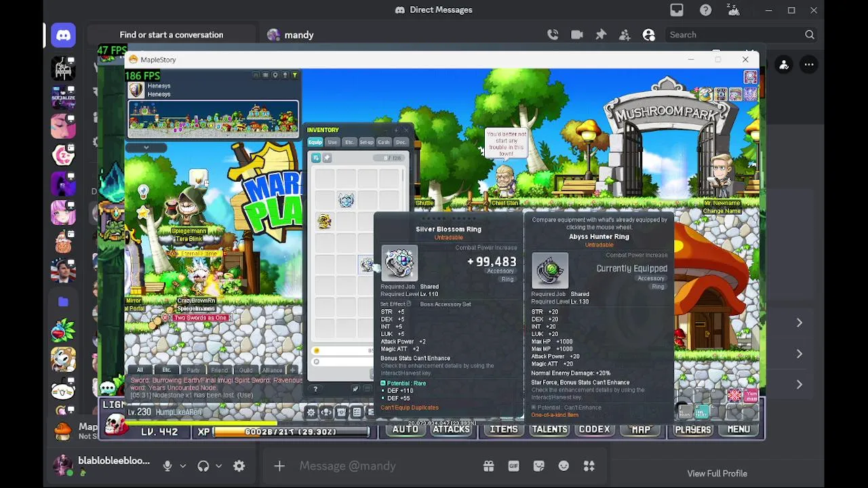Select the Etc. chat filter tab
868x488 pixels.
coord(167,370)
